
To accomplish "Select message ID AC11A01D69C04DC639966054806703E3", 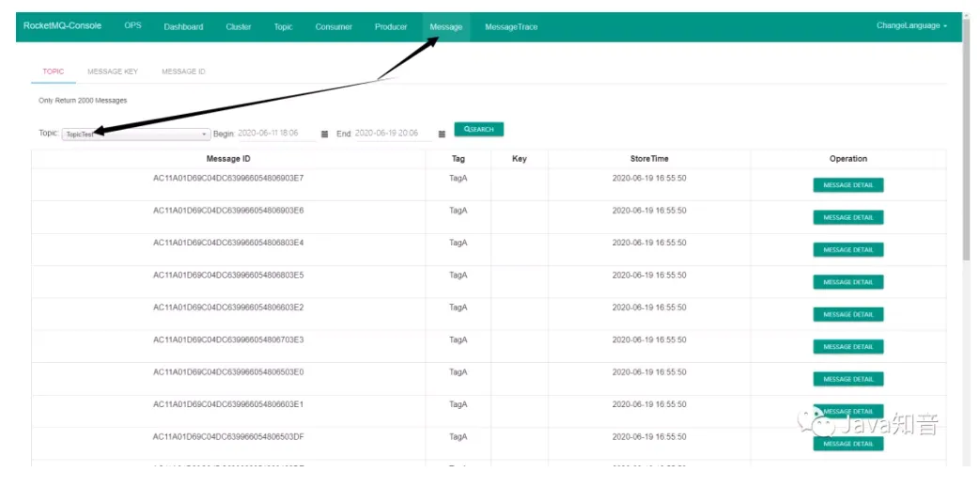I will click(228, 339).
